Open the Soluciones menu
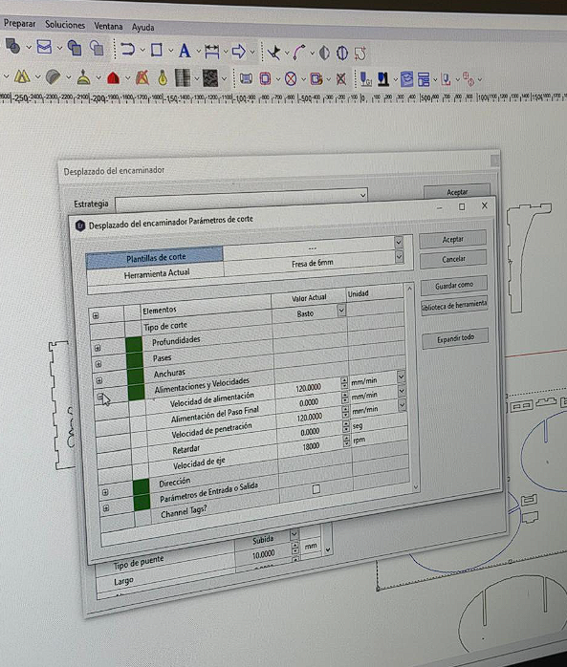Image resolution: width=567 pixels, height=667 pixels. 65,25
